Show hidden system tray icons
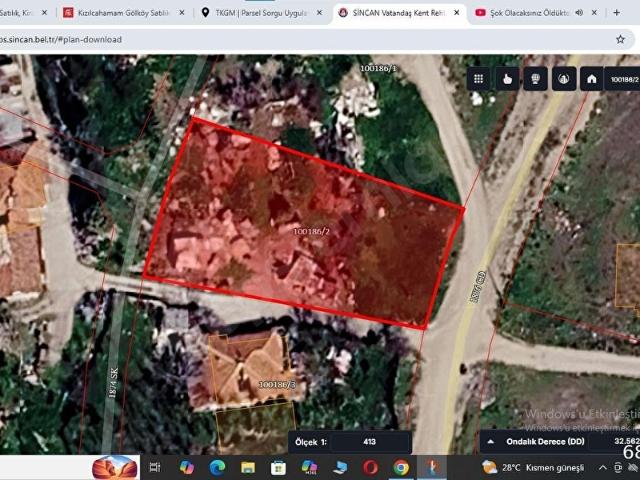The image size is (640, 480). coord(603,468)
